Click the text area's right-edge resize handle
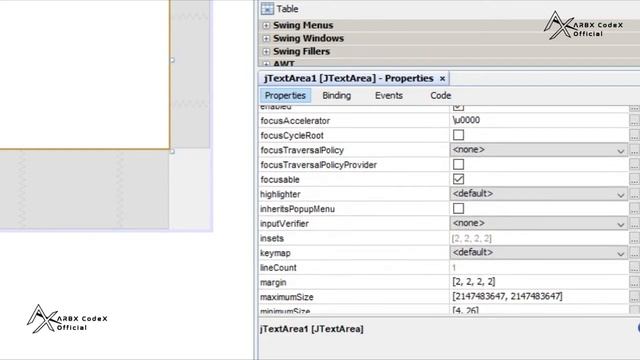This screenshot has width=640, height=360. [172, 60]
